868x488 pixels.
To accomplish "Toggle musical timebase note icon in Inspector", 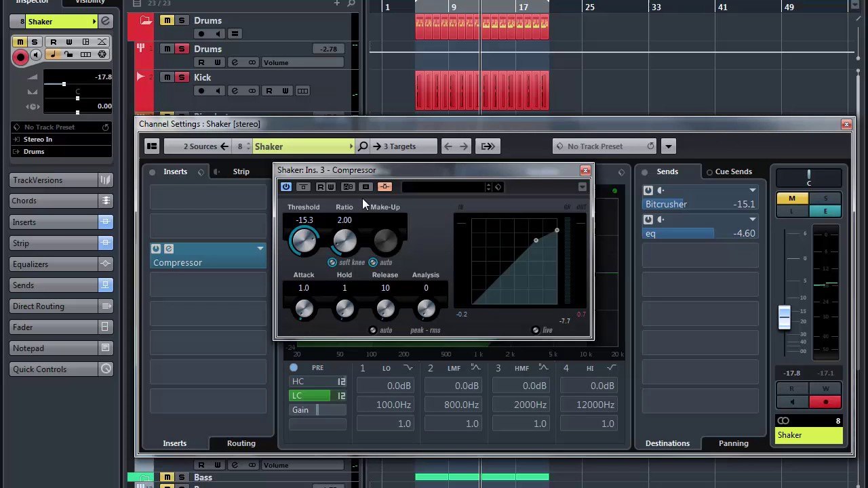I will coord(53,55).
